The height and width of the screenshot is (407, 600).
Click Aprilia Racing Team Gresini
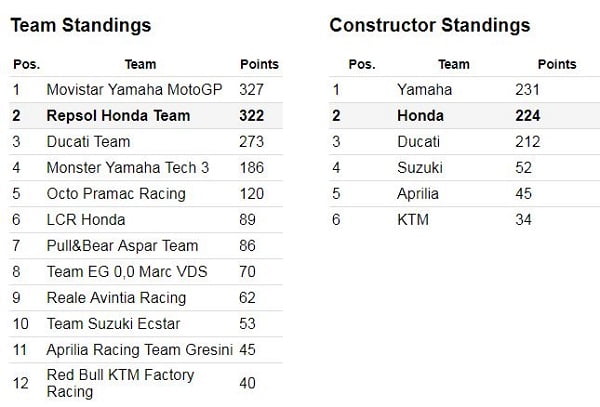[139, 350]
